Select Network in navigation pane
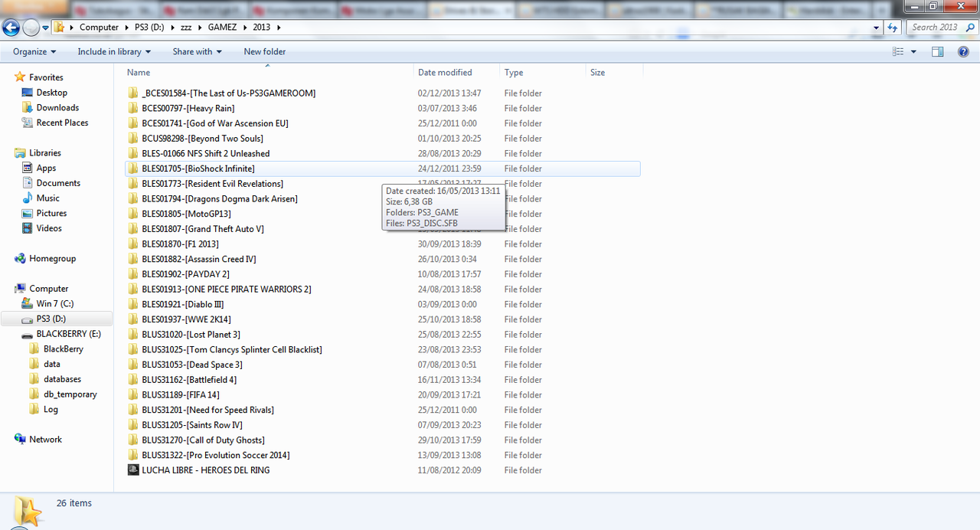Screen dimensions: 980x530 (x=45, y=440)
